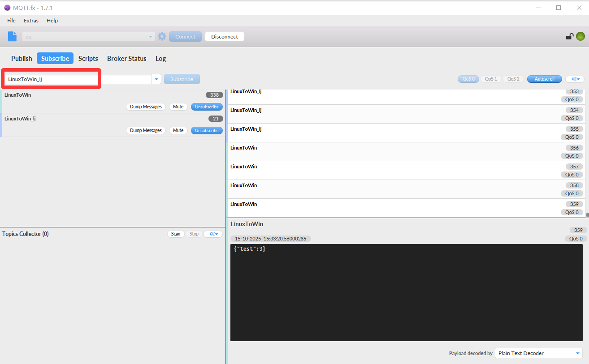
Task: Toggle the Autoscroll button
Action: (545, 79)
